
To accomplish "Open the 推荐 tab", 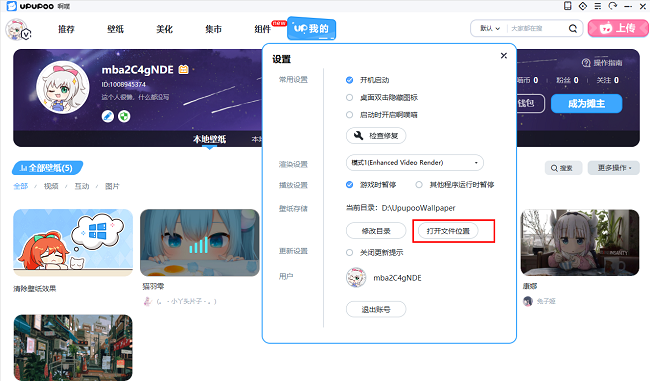I will click(x=66, y=29).
